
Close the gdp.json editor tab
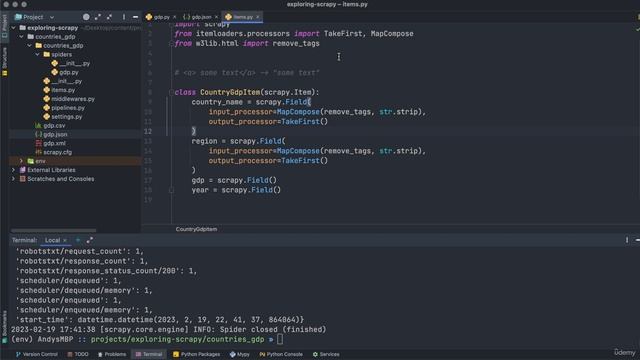[216, 17]
